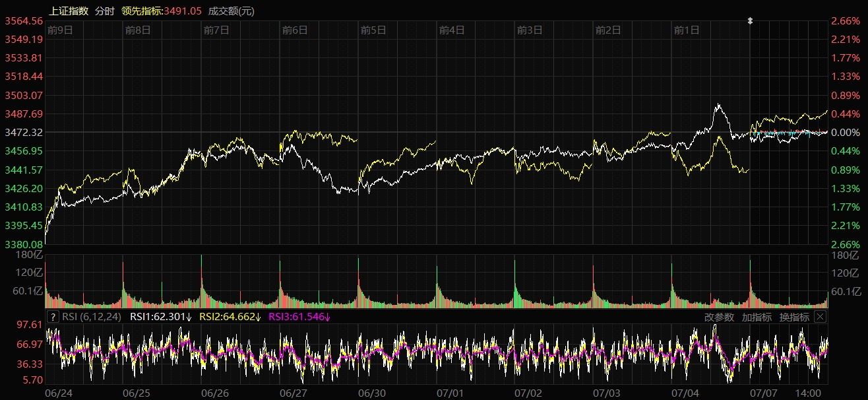The width and height of the screenshot is (868, 400).
Task: Close the RSI indicator panel
Action: 820,317
